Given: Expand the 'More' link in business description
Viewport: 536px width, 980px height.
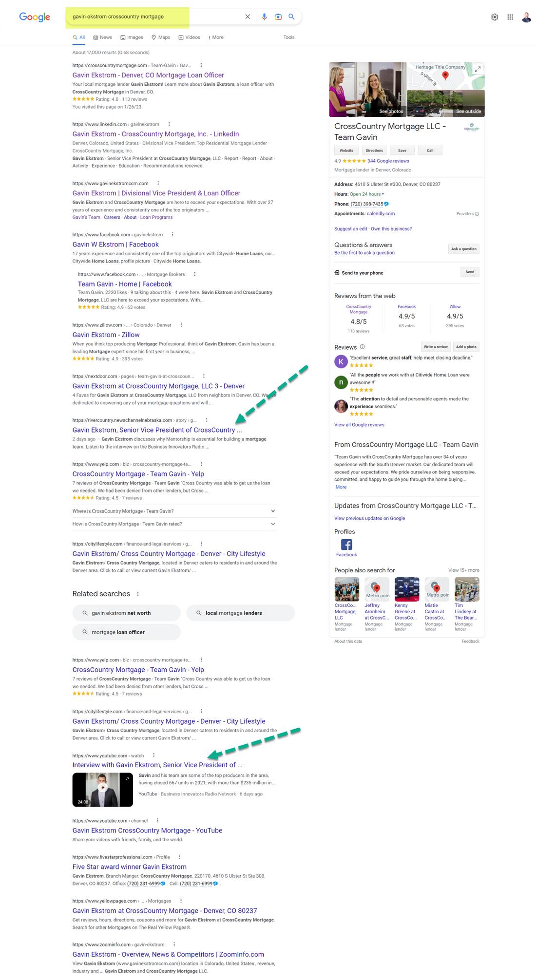Looking at the screenshot, I should (341, 487).
